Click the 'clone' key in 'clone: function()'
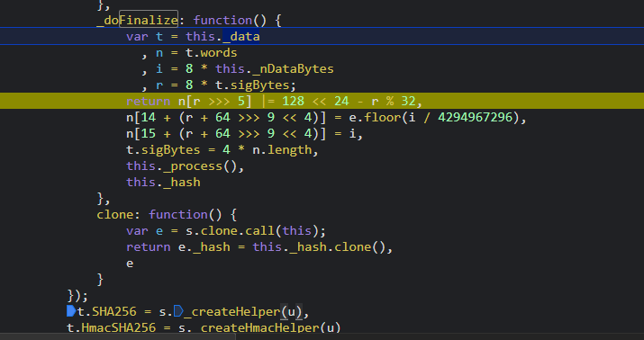 [115, 214]
